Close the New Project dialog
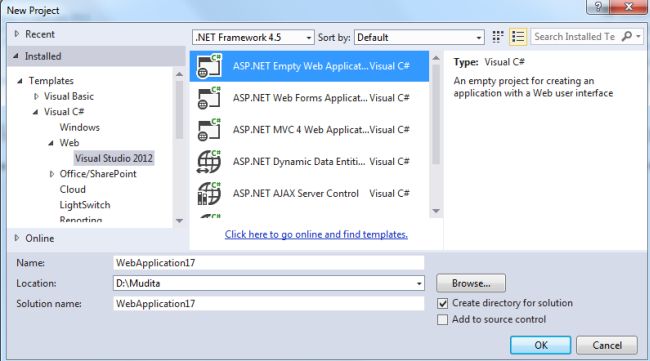Viewport: 650px width, 361px height. (x=628, y=7)
